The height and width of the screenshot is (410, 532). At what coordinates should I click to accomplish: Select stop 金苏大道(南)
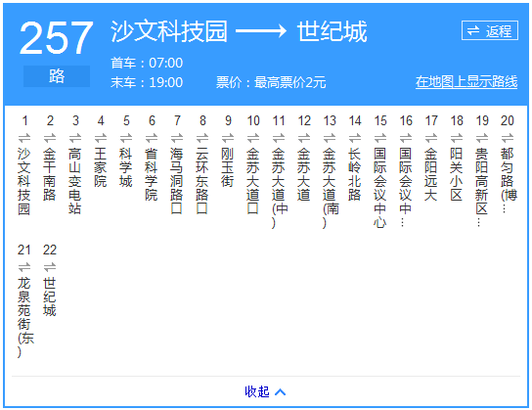tap(331, 188)
